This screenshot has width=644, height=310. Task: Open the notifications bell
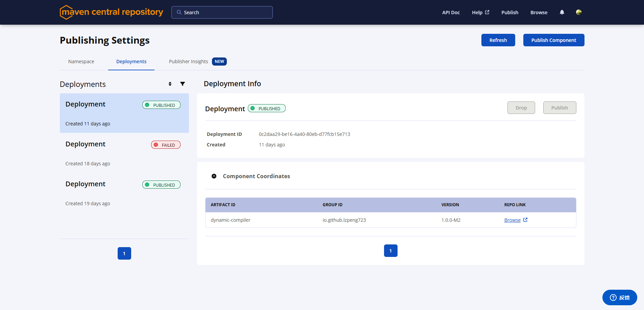click(x=562, y=12)
